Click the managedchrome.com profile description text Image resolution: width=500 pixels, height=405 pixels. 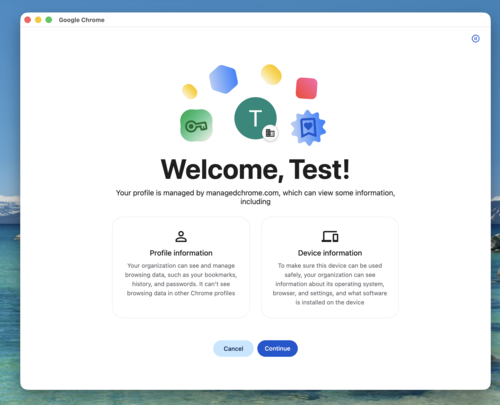click(255, 197)
